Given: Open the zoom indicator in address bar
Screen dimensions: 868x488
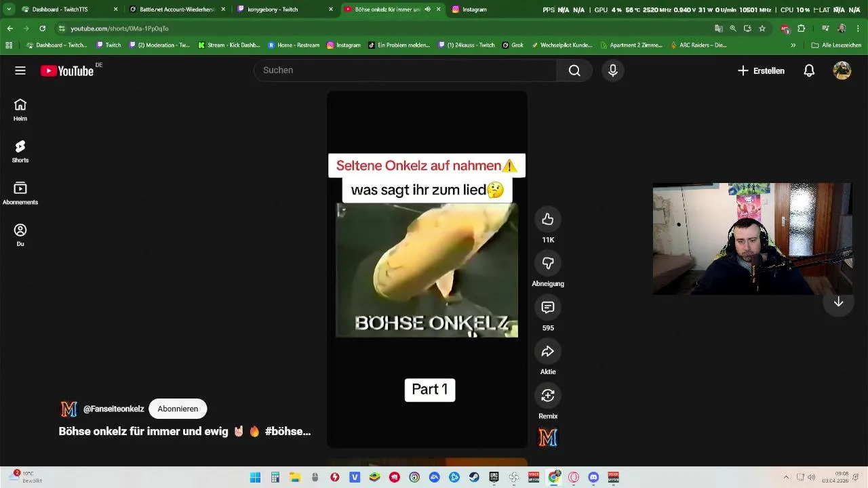Looking at the screenshot, I should pos(733,28).
